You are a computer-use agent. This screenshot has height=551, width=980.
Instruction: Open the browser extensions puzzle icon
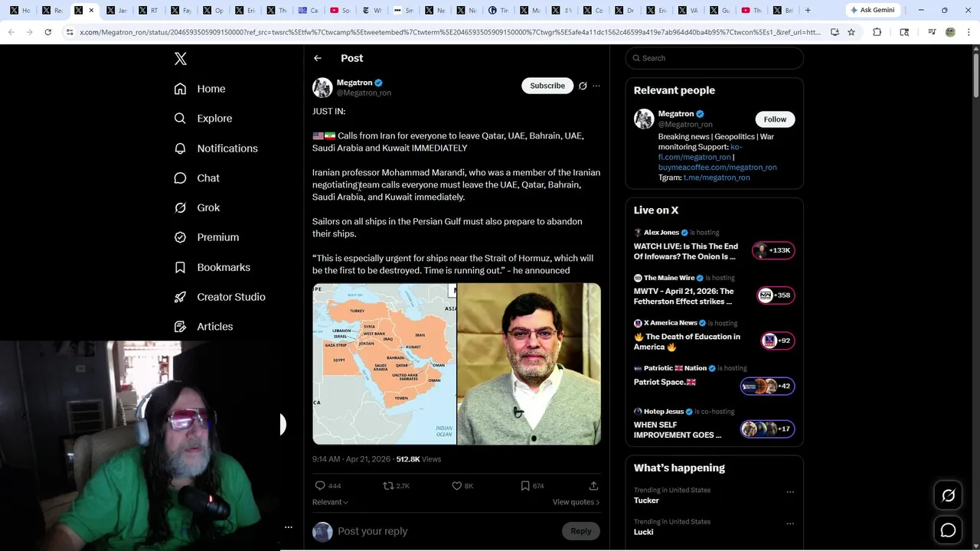pyautogui.click(x=877, y=32)
